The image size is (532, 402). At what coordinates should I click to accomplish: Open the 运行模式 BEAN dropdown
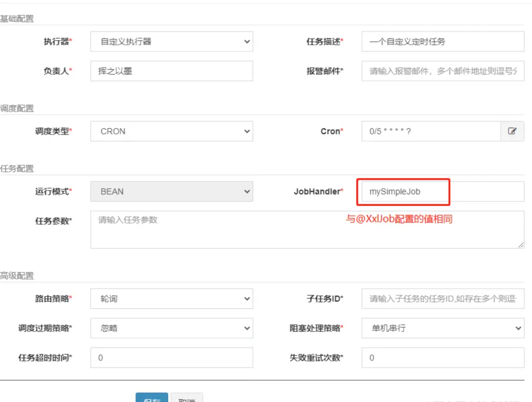(172, 192)
